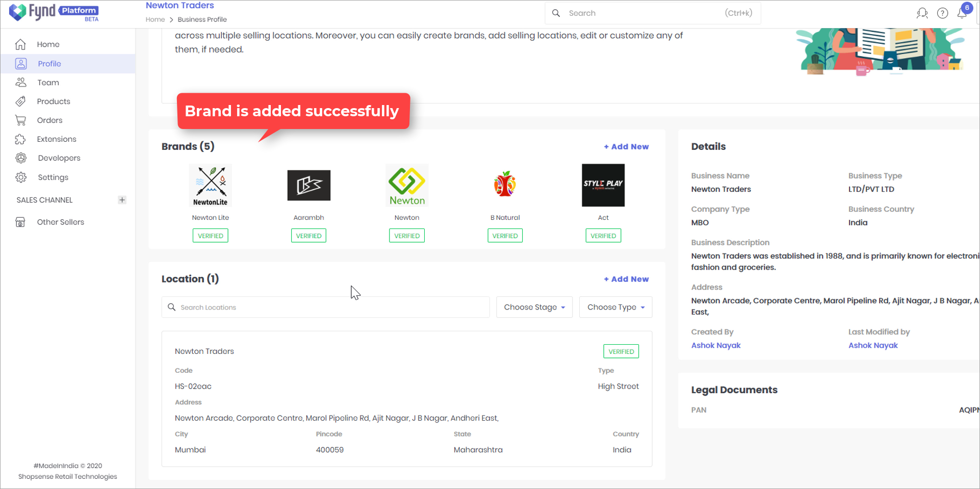This screenshot has height=489, width=980.
Task: Add New location
Action: click(627, 279)
